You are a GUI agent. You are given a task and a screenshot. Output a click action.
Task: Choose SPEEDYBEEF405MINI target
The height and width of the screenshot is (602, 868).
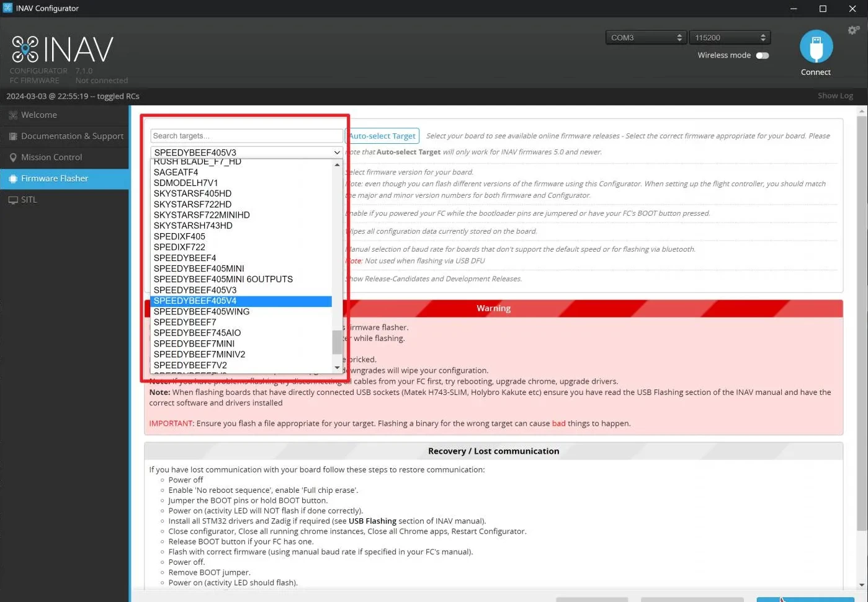241,268
